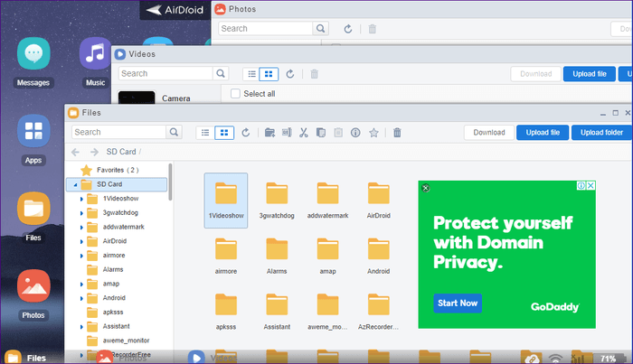Image resolution: width=633 pixels, height=364 pixels.
Task: Click the Files window search field
Action: pos(119,132)
